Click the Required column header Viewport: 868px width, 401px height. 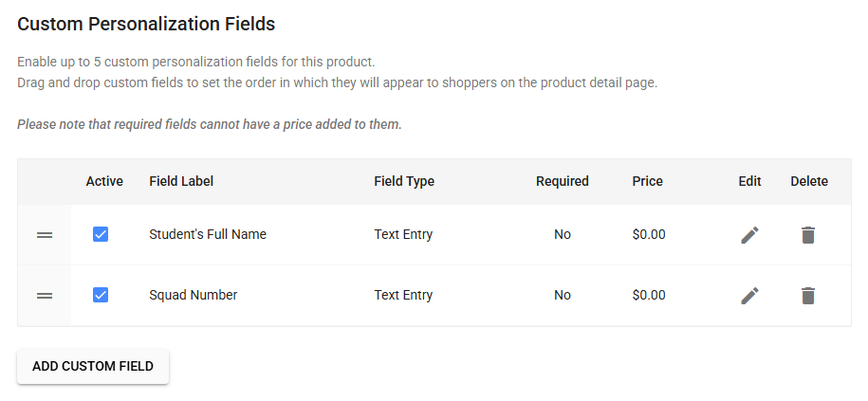pyautogui.click(x=562, y=181)
